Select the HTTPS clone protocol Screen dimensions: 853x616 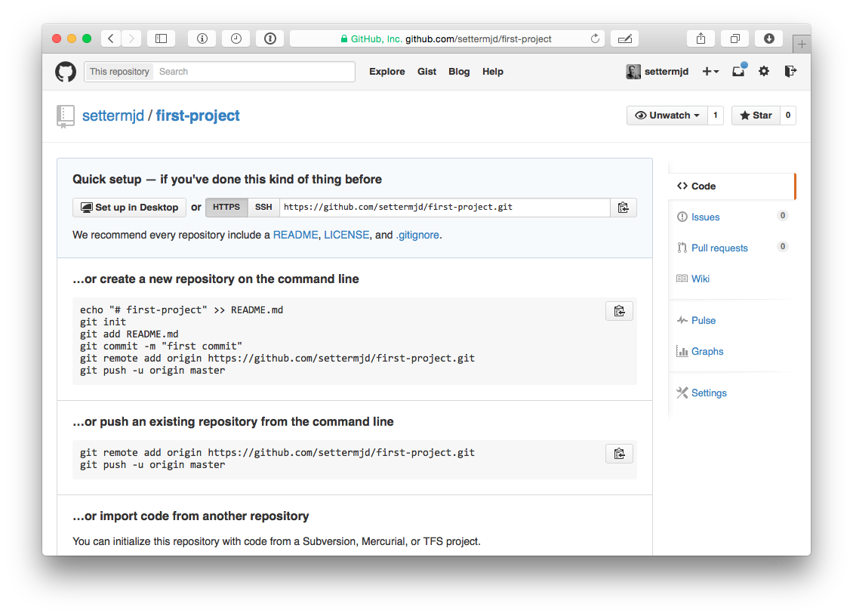click(x=226, y=207)
